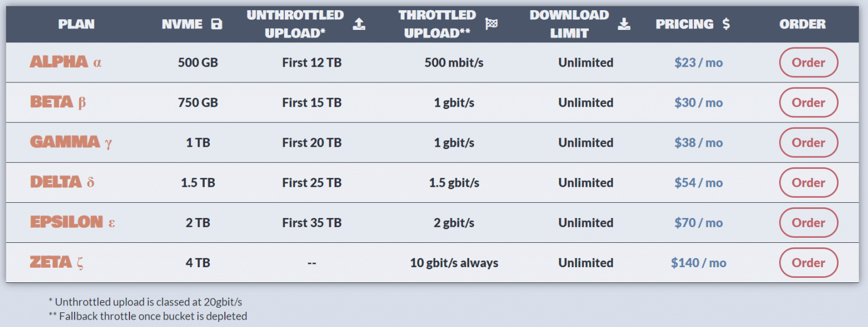Click the ORDER column header
Screen dimensions: 868x327
pos(802,24)
